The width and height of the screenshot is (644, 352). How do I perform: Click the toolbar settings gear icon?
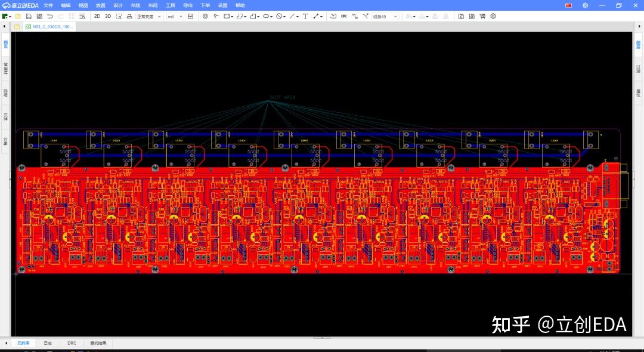point(493,17)
